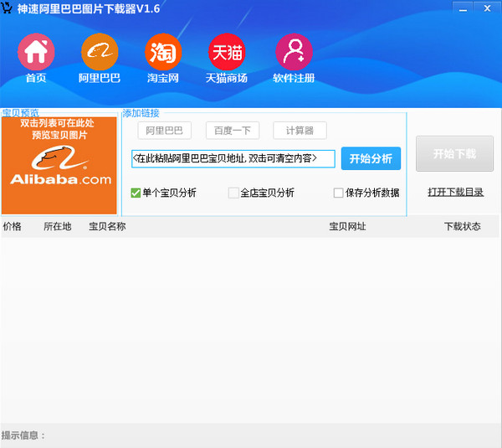Click the 百度一下 button
The width and height of the screenshot is (502, 448).
coord(232,131)
